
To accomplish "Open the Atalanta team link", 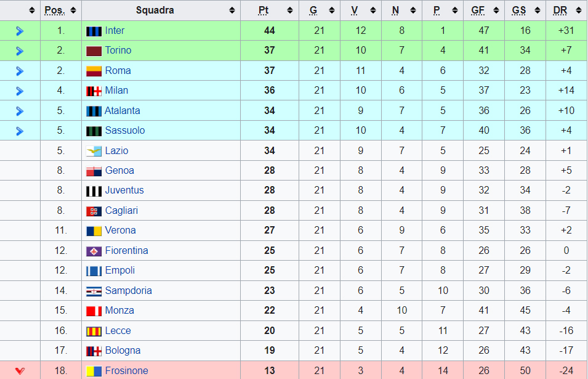I will pyautogui.click(x=123, y=111).
